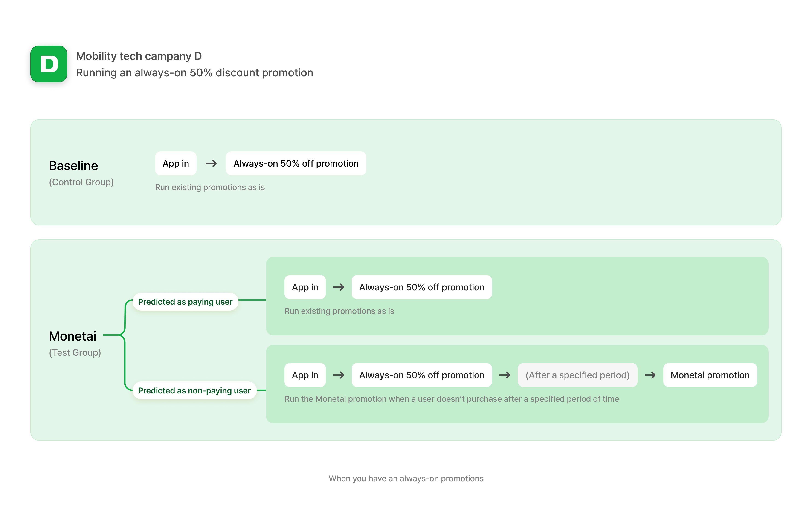The height and width of the screenshot is (514, 812).
Task: Click the arrow in the paying user row
Action: point(339,287)
